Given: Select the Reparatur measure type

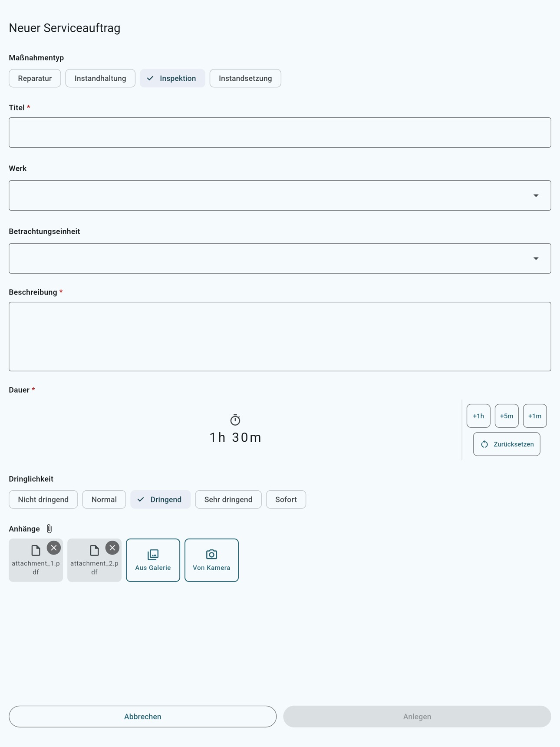Looking at the screenshot, I should [35, 78].
